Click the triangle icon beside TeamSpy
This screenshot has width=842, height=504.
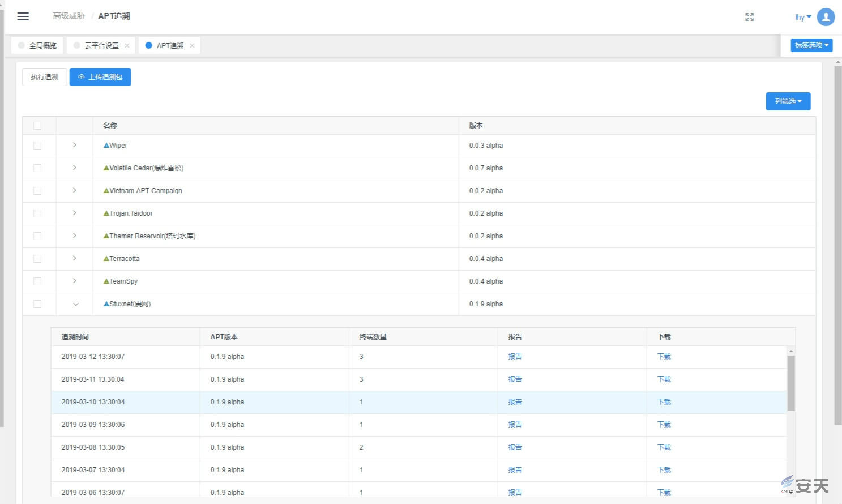click(106, 281)
